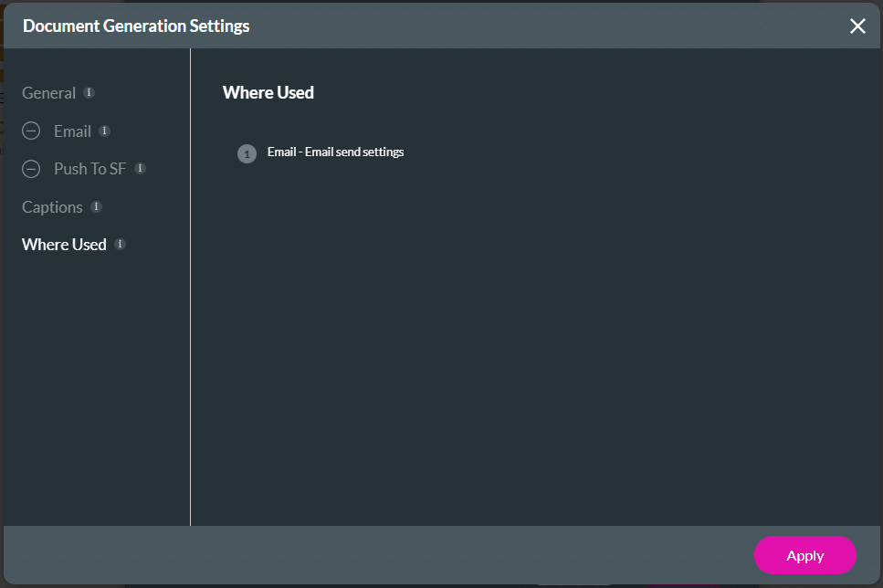The image size is (883, 588).
Task: Open the Email - Email send settings entry
Action: [335, 152]
